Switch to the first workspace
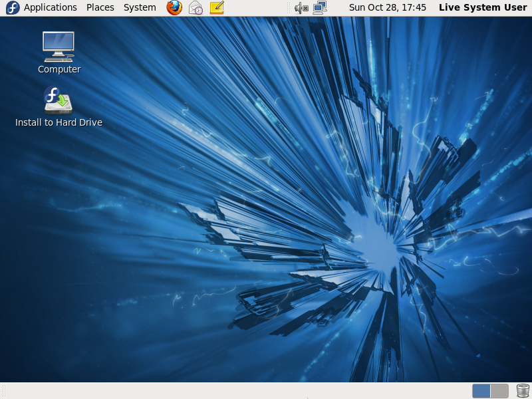The image size is (532, 399). (481, 391)
